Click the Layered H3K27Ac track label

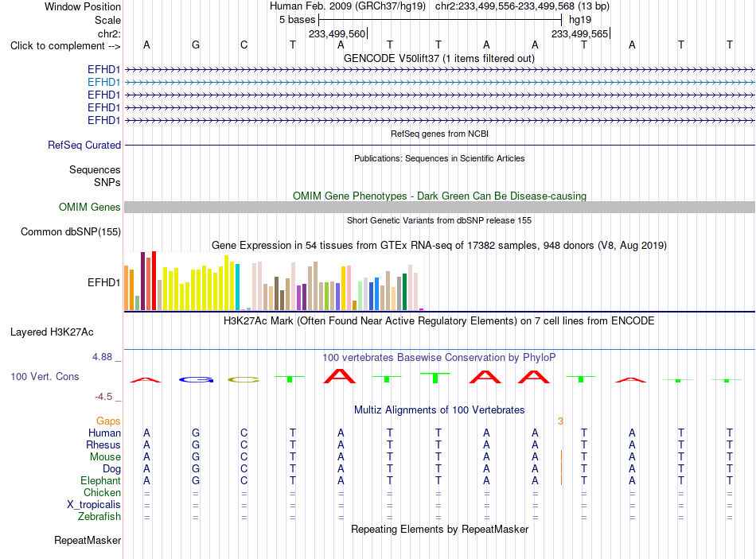(x=52, y=332)
